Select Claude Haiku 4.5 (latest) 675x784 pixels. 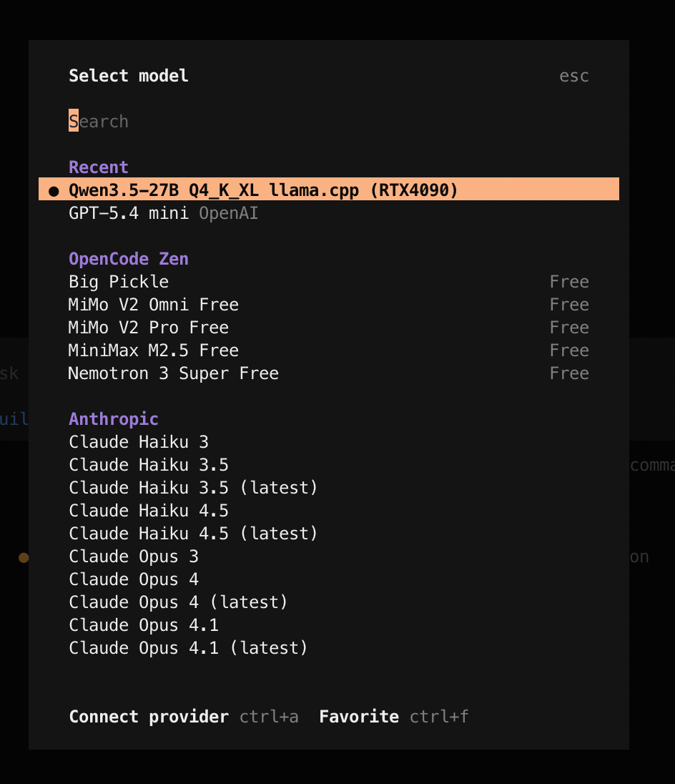[x=193, y=534]
